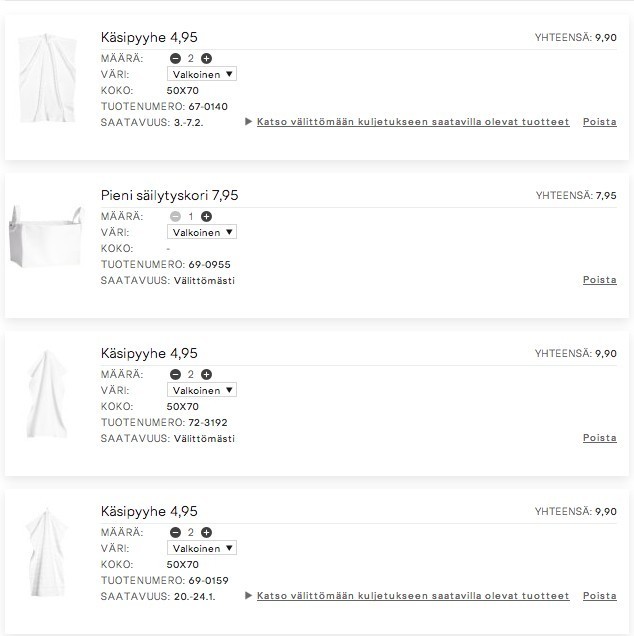The image size is (634, 636).
Task: Remove Käsipyyhe 72-3192 via Poista link
Action: click(x=600, y=438)
